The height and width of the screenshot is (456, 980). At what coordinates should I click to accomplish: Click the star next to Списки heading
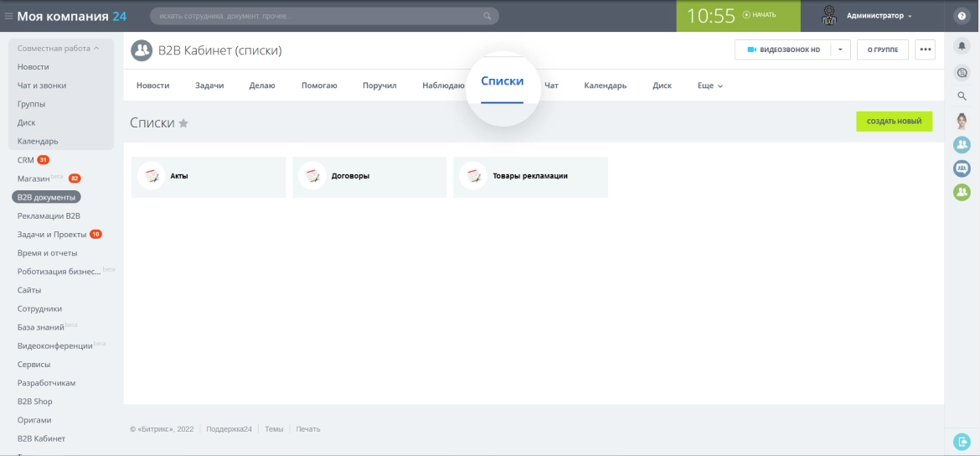click(x=183, y=123)
